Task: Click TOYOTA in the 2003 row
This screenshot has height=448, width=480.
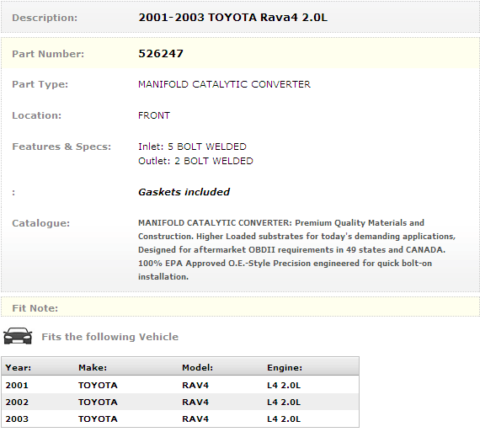Action: pos(98,419)
